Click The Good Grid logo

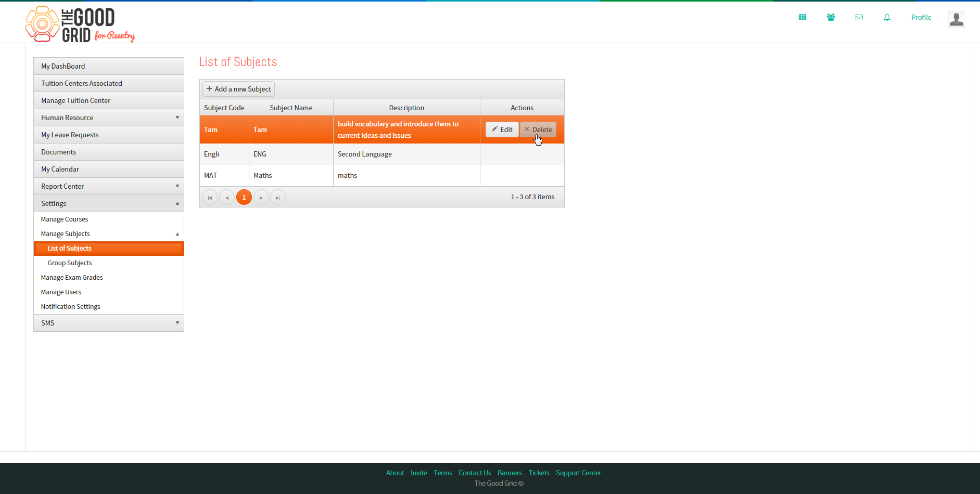(80, 24)
